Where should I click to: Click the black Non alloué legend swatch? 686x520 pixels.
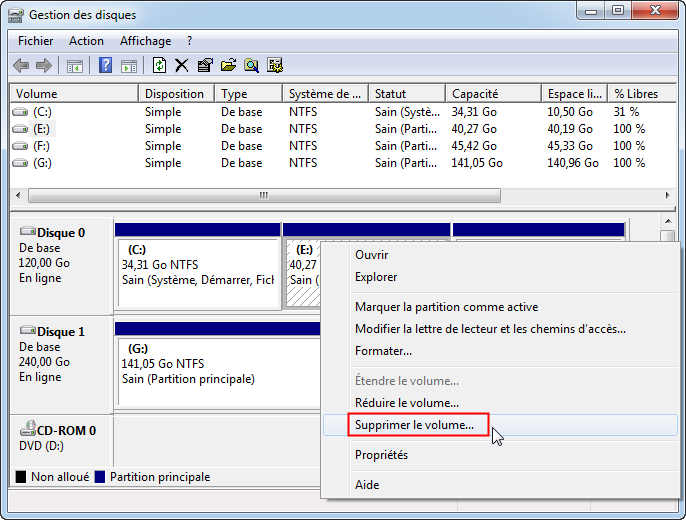(x=21, y=477)
